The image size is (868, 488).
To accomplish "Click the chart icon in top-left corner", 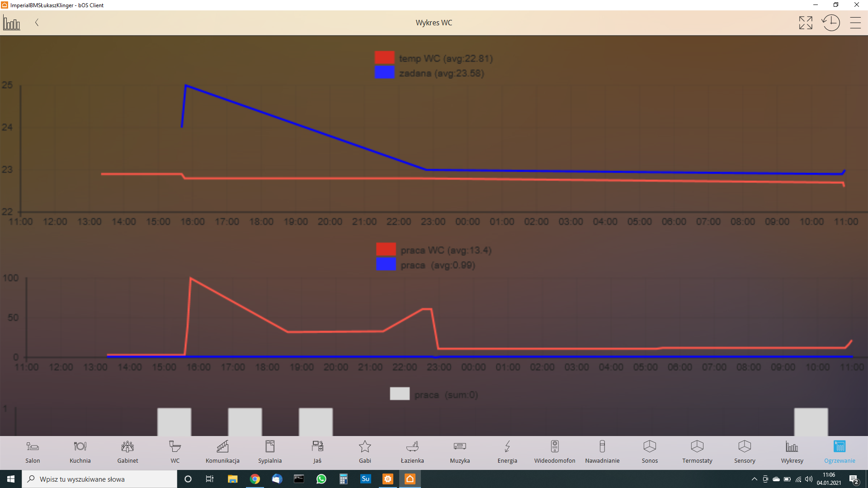I will coord(12,23).
